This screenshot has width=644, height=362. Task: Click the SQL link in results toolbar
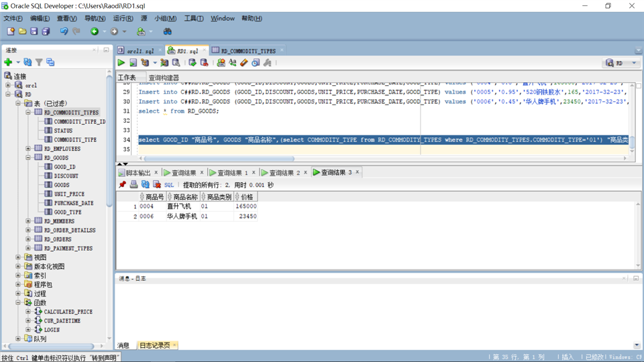(169, 185)
